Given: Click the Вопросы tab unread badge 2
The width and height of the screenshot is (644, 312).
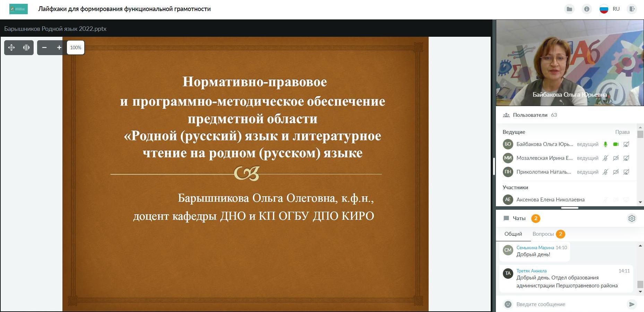Looking at the screenshot, I should pyautogui.click(x=560, y=234).
